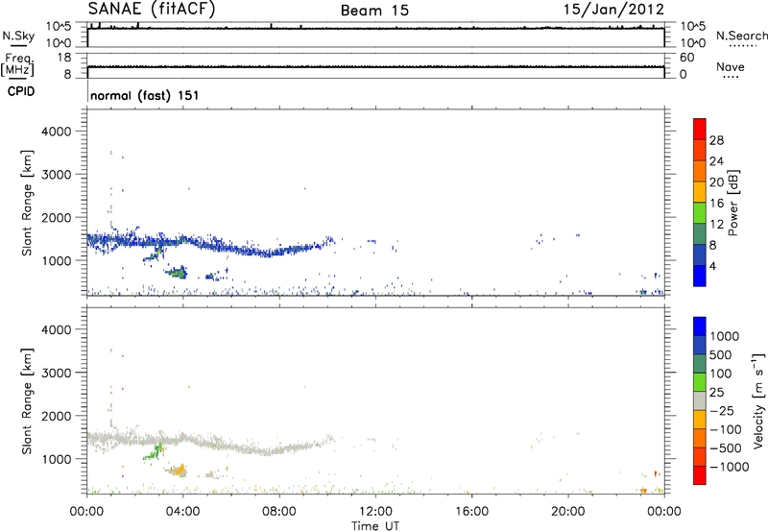Click the '24' label on the power colorbar
Viewport: 768px width, 532px height.
click(716, 161)
